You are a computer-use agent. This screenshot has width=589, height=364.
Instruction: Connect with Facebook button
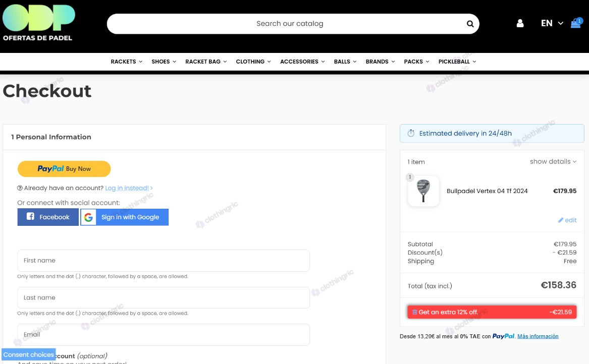48,217
